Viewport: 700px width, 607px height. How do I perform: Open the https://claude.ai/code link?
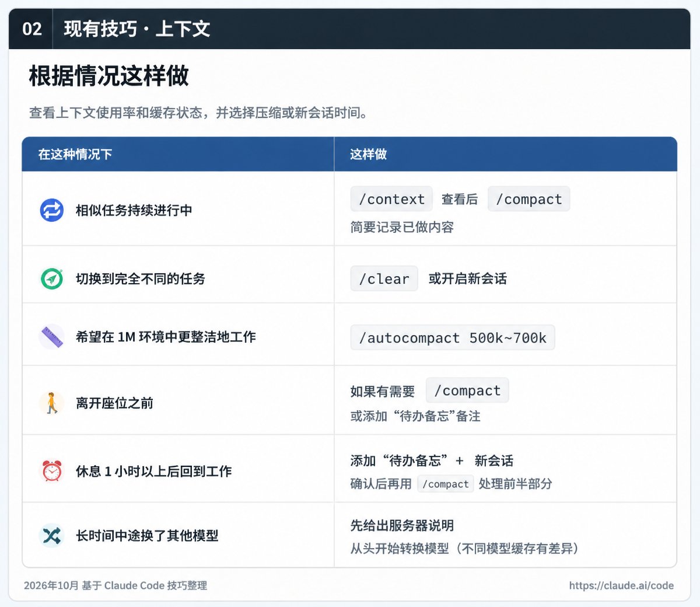(x=621, y=585)
